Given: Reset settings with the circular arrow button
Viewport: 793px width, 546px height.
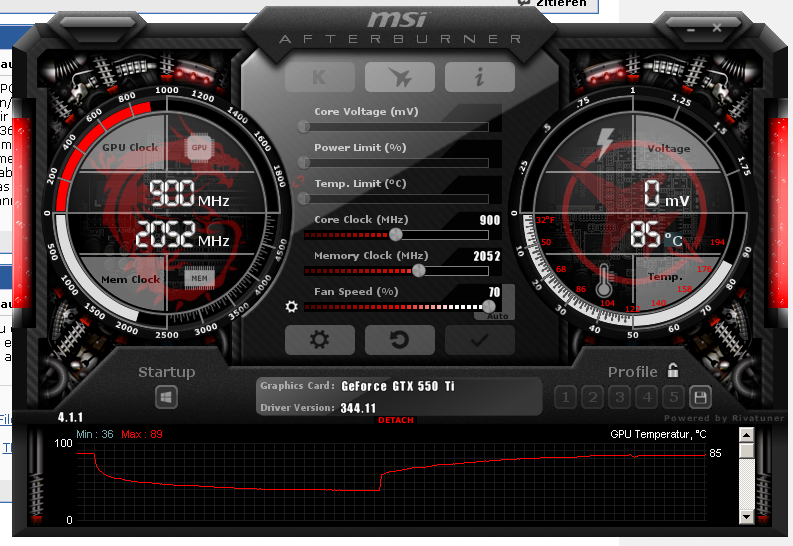Looking at the screenshot, I should click(x=400, y=340).
